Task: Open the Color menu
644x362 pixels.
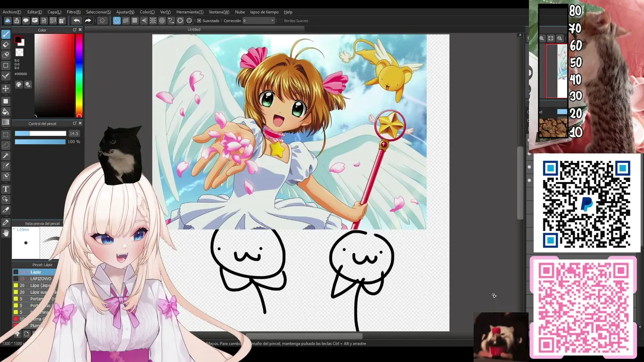Action: [x=147, y=12]
